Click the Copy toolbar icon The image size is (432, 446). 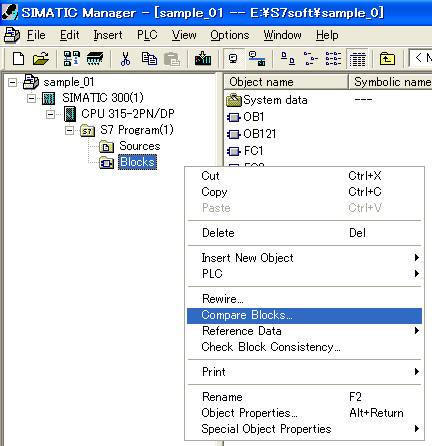tap(149, 59)
